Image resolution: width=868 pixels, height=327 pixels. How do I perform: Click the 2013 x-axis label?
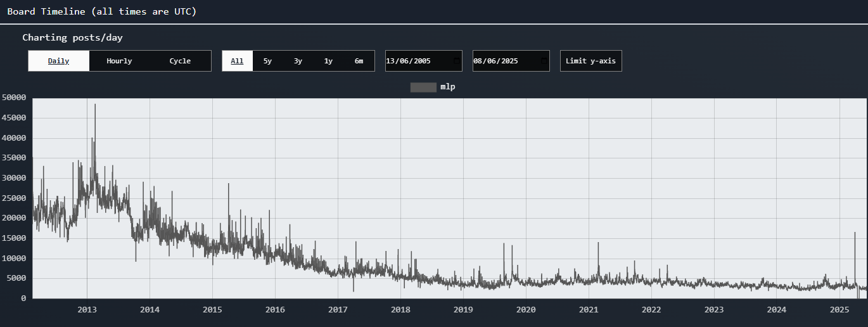coord(87,309)
